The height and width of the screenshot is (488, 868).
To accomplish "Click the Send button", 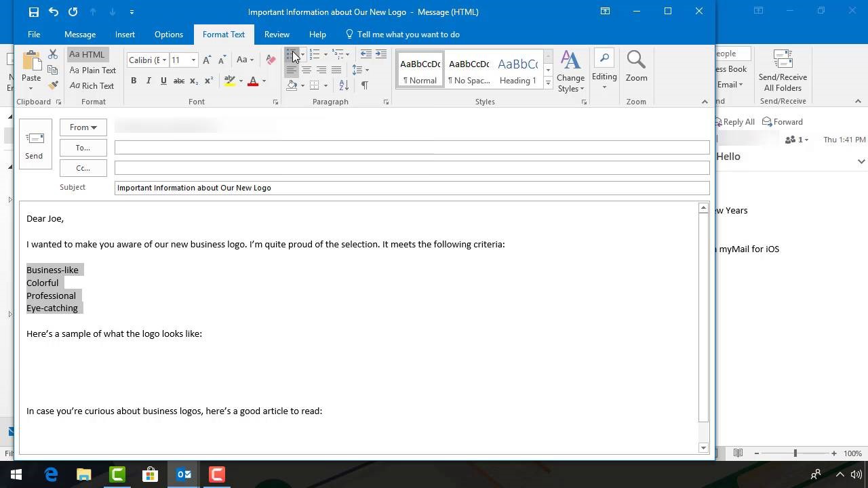I will pos(34,144).
